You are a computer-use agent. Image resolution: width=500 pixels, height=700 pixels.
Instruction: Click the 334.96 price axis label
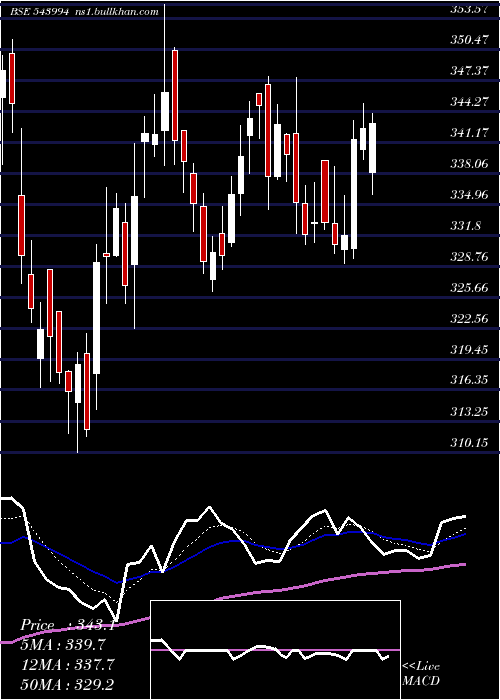[468, 195]
